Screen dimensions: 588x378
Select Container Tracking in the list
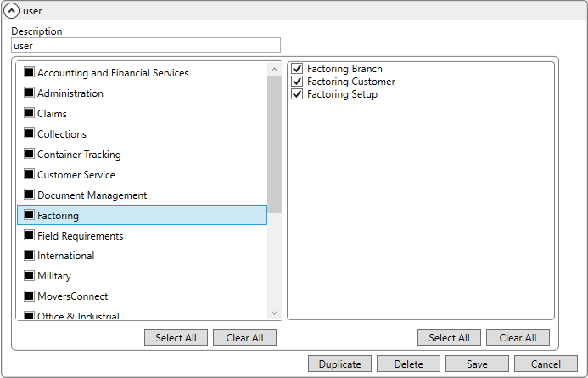(79, 155)
